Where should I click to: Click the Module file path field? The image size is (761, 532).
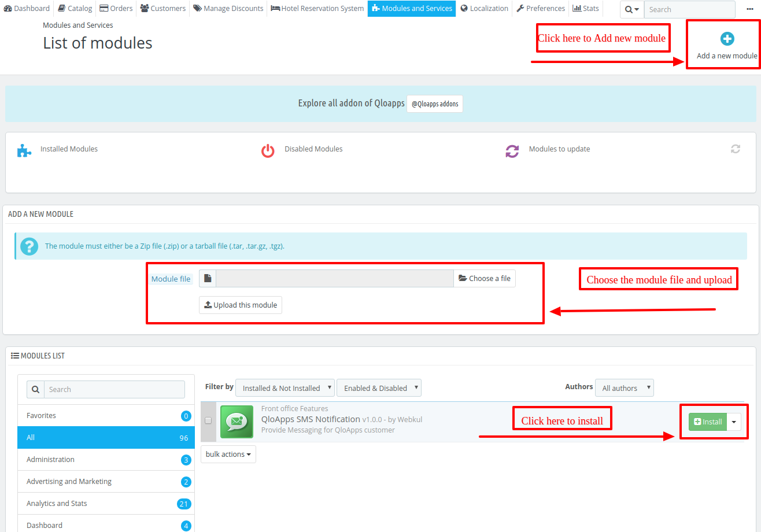(335, 279)
